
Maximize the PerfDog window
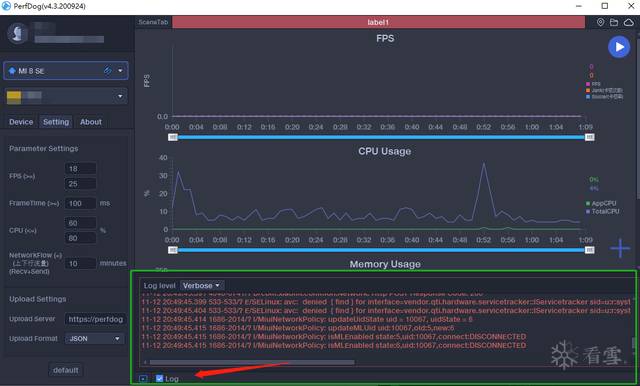605,6
